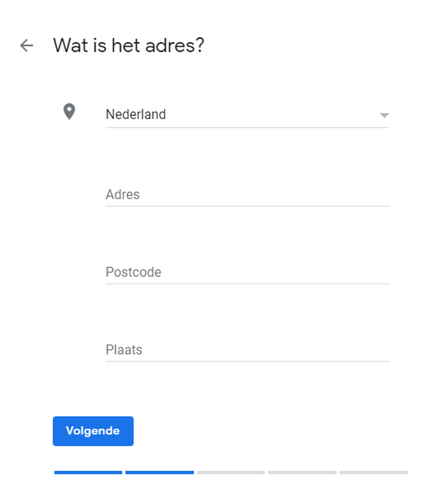The image size is (448, 494).
Task: Click the 'Adres' placeholder text
Action: click(123, 194)
